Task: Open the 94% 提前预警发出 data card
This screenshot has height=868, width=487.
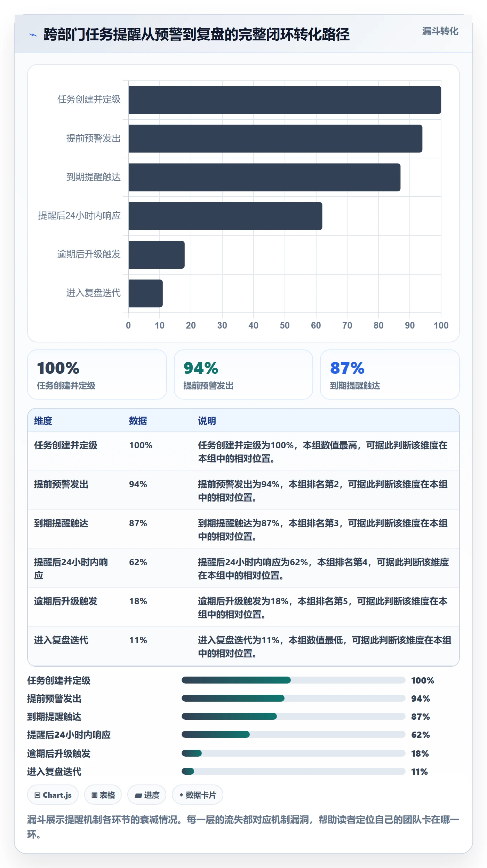Action: point(243,374)
